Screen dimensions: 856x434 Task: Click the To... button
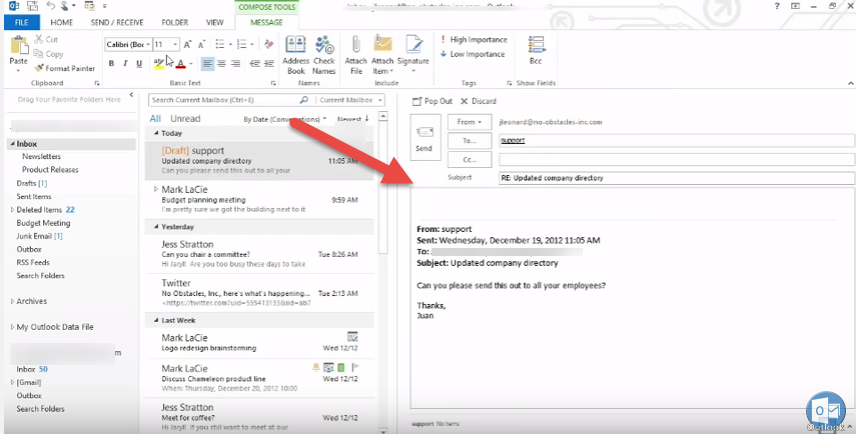(x=469, y=140)
